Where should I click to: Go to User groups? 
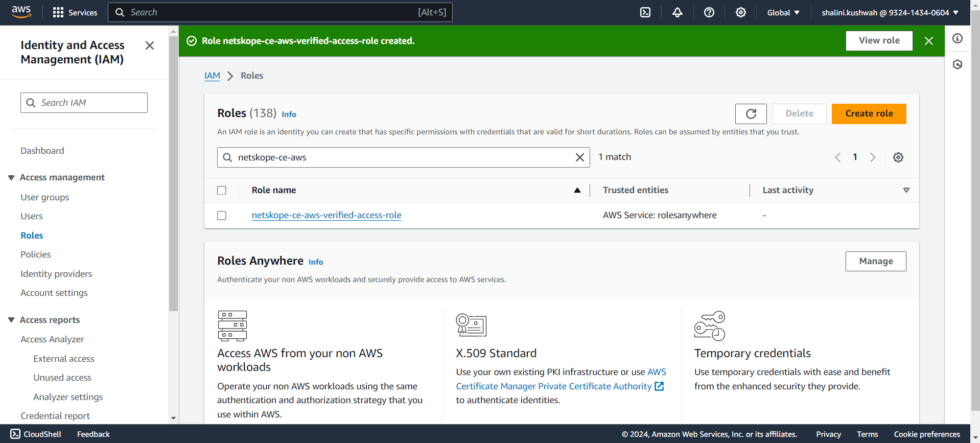[x=45, y=197]
